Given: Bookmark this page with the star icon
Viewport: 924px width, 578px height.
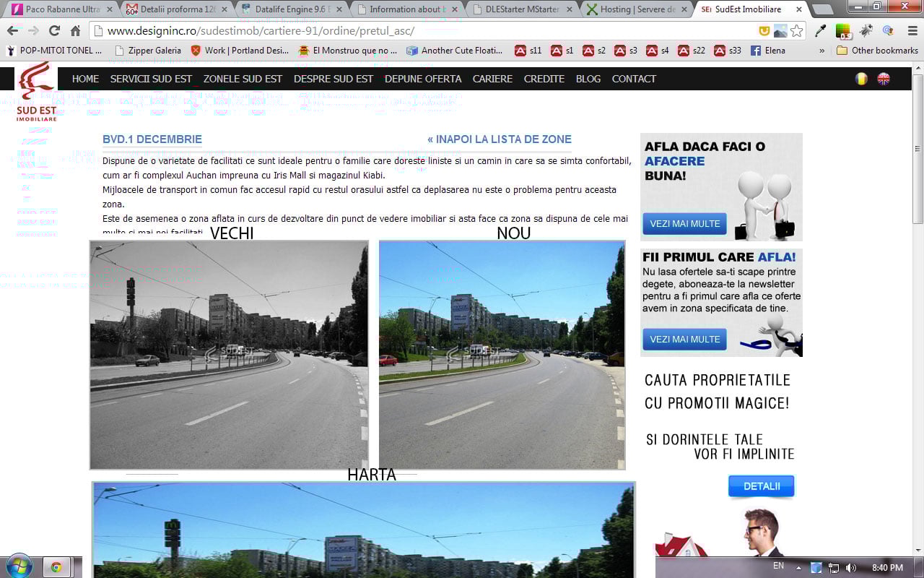Looking at the screenshot, I should coord(797,31).
